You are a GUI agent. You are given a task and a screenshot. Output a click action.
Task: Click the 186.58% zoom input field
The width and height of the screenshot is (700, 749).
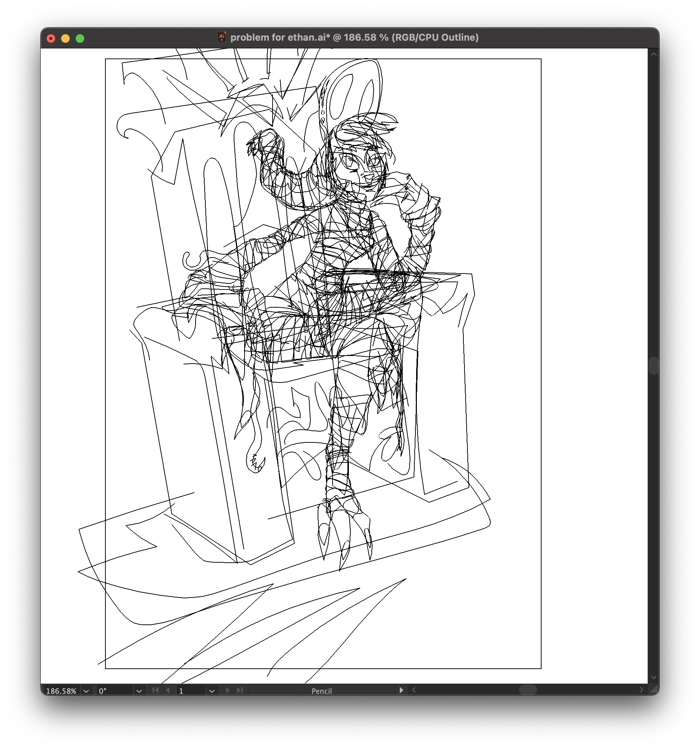(x=61, y=691)
